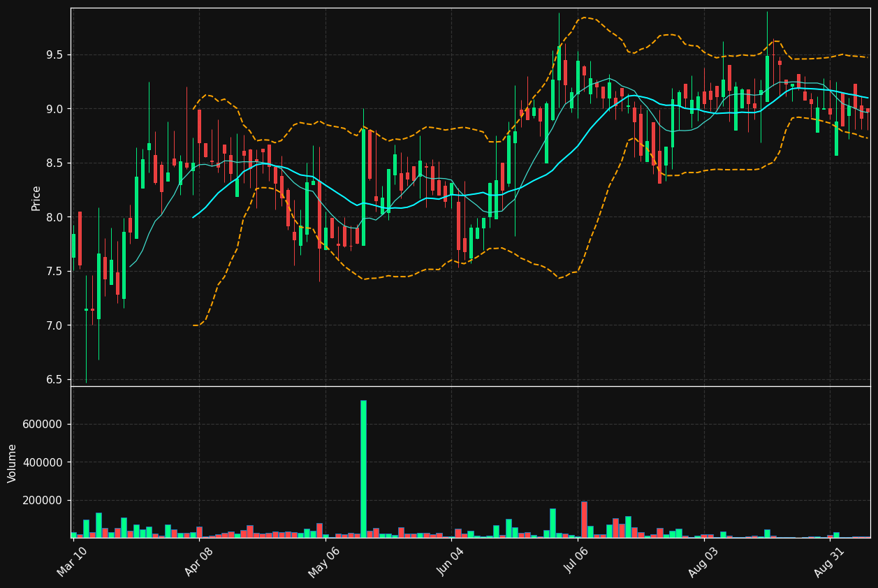Click the Aug 03 date label

point(703,561)
